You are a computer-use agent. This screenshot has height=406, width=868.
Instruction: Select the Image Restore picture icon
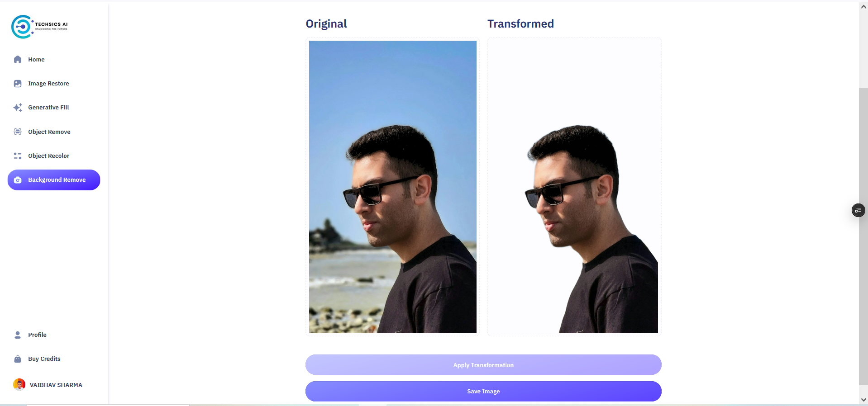(18, 84)
